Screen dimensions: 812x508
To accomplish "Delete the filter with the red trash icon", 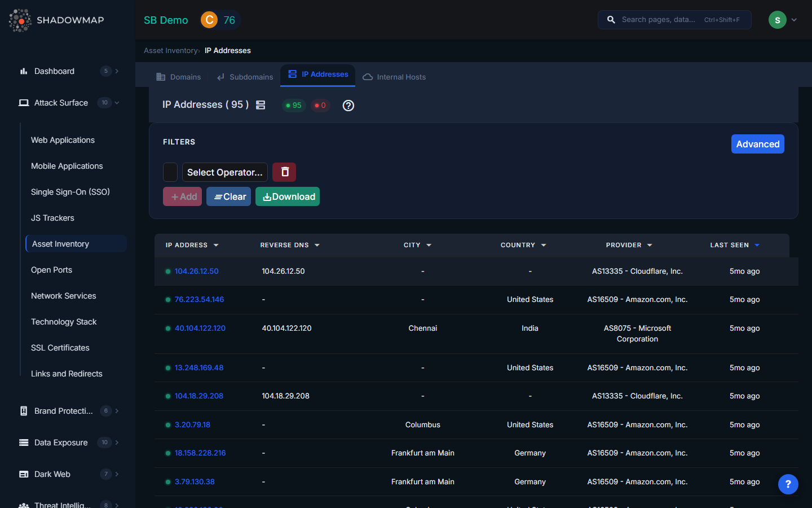I will point(284,172).
